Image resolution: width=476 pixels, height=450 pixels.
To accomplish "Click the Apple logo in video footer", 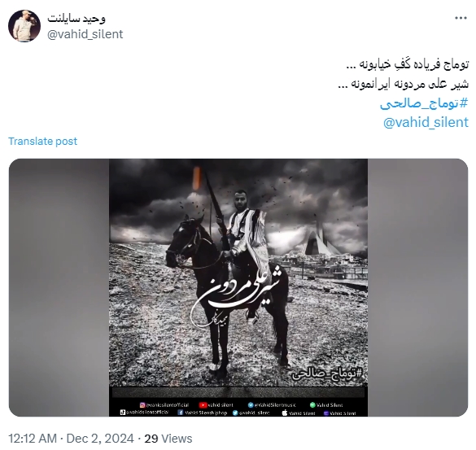I will click(285, 413).
